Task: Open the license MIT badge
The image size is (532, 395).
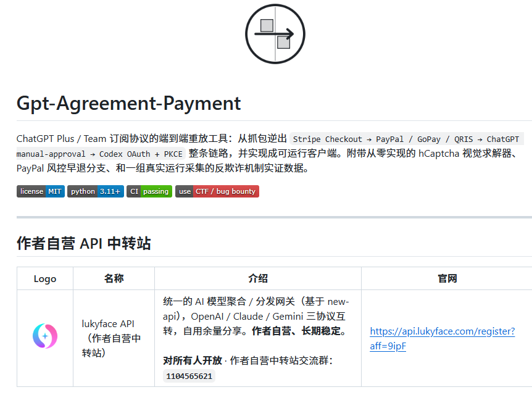Action: click(x=41, y=191)
